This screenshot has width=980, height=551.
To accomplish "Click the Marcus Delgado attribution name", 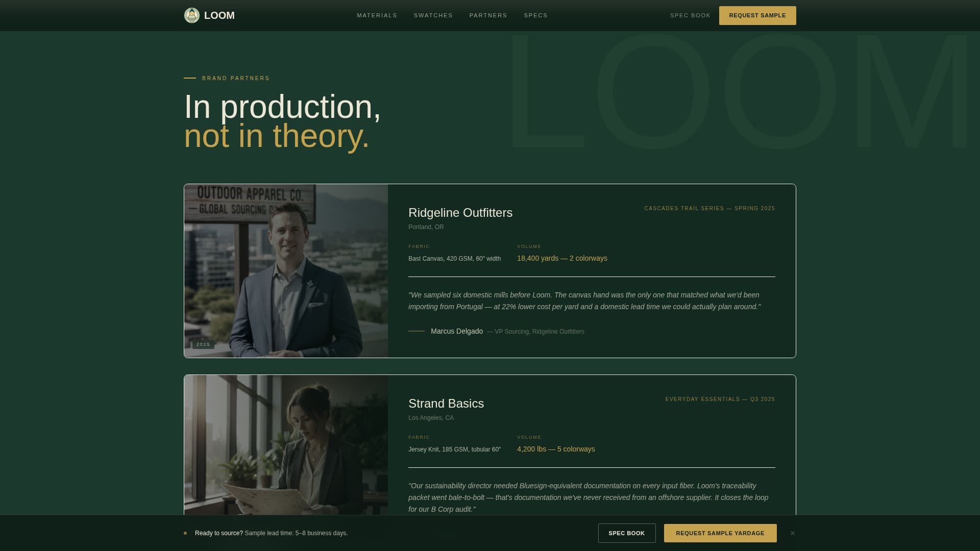I will [456, 331].
